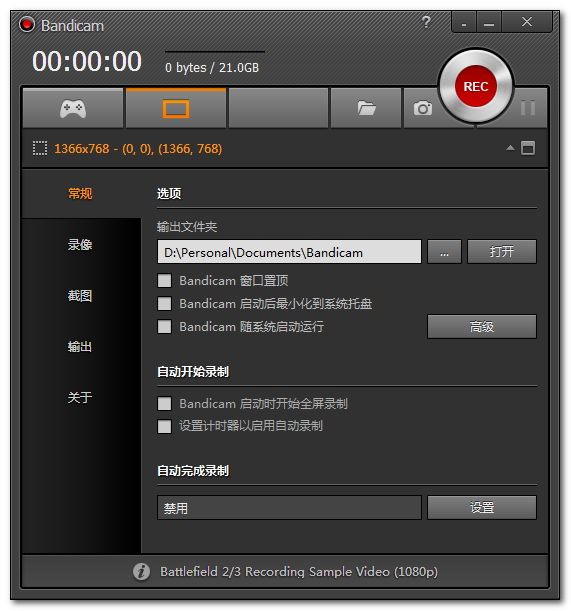Enable Bandicam 启动时开始全屏录制 checkbox
571x611 pixels.
(164, 404)
